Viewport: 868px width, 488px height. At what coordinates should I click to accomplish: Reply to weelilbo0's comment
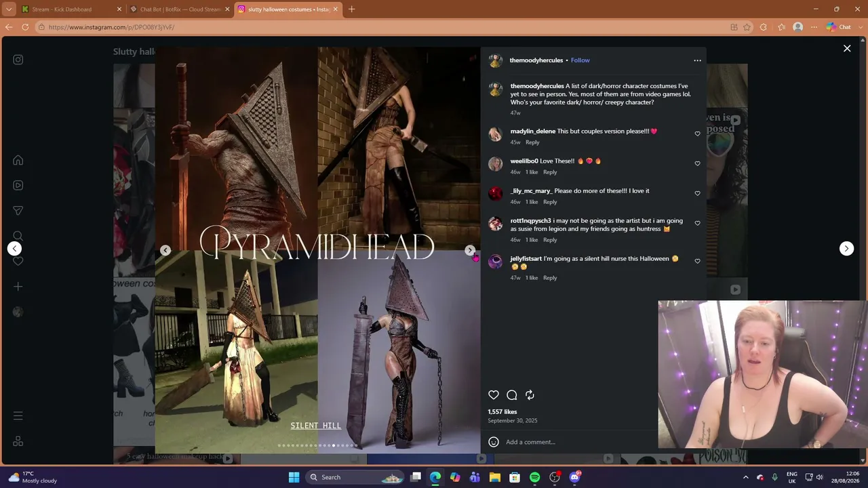pos(550,172)
